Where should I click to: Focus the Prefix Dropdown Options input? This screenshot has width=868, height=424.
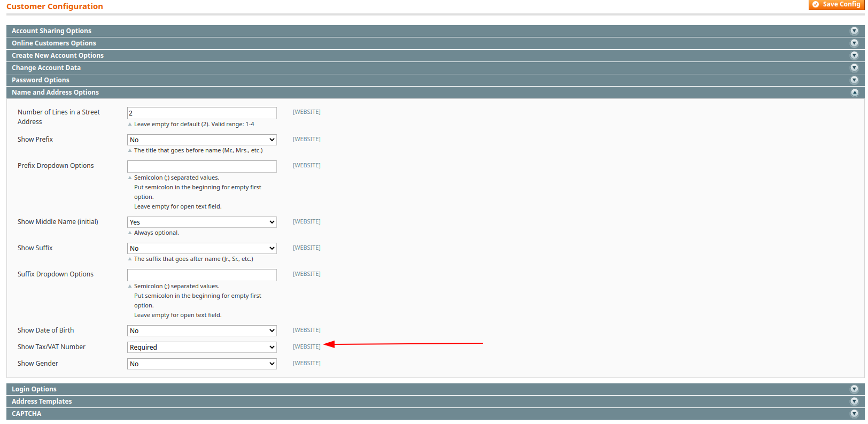(202, 166)
